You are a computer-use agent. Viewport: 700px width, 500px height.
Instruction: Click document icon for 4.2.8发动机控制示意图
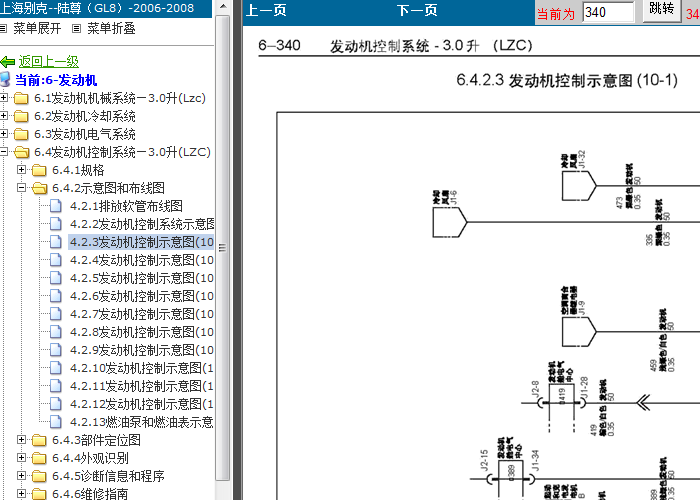coord(55,332)
